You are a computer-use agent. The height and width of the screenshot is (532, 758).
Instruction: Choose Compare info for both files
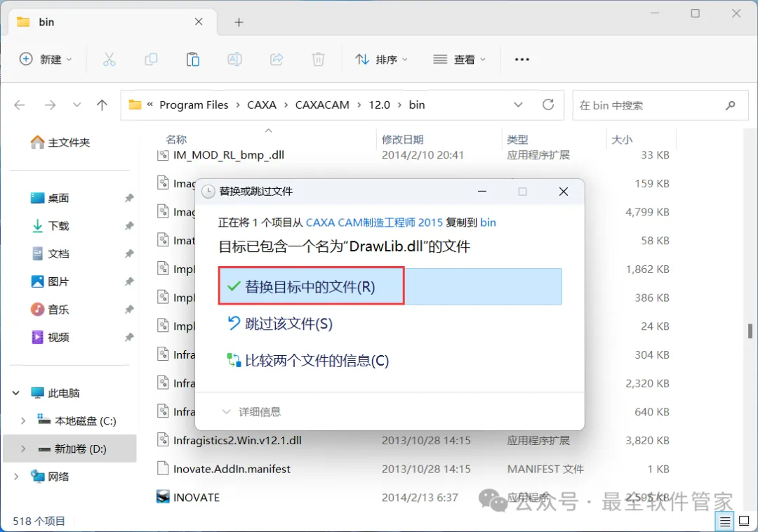tap(308, 361)
